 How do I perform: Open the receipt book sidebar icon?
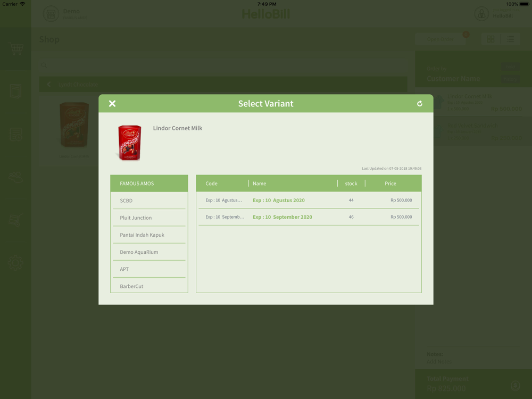pyautogui.click(x=16, y=92)
